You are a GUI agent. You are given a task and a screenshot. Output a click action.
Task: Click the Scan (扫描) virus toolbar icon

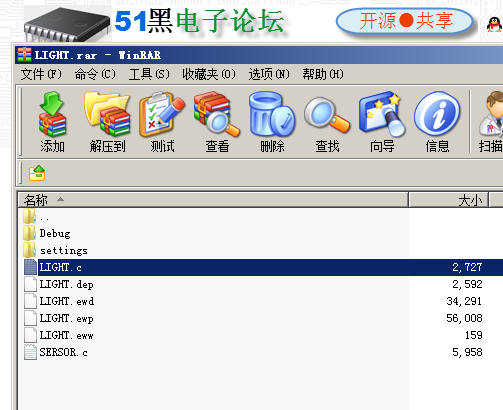(490, 121)
